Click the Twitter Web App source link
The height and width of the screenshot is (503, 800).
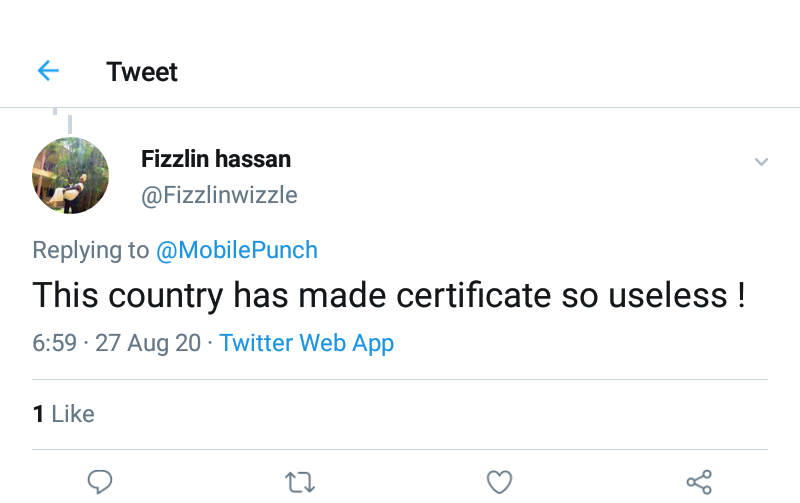307,343
